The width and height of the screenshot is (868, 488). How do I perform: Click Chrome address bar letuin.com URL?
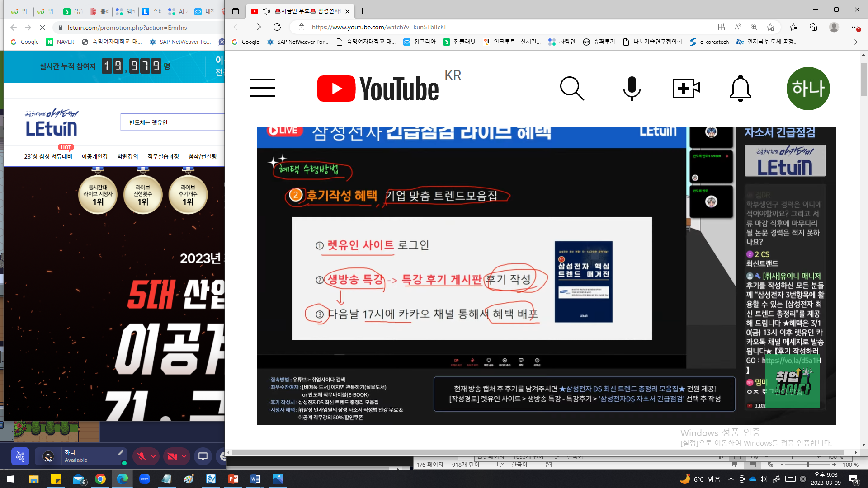127,28
